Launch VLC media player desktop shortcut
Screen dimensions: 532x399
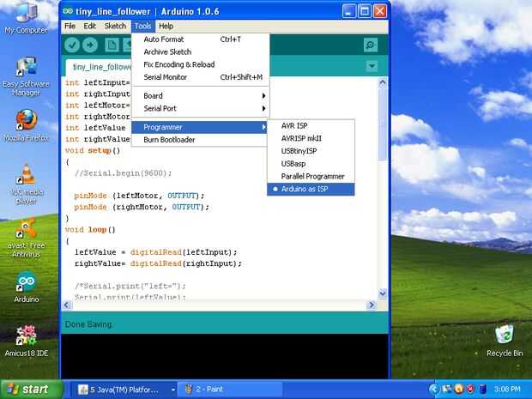pos(27,184)
